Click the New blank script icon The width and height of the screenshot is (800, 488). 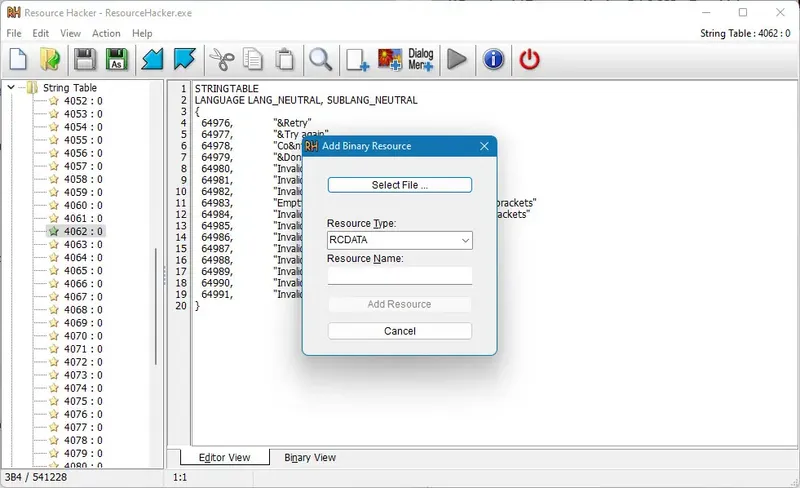pyautogui.click(x=18, y=59)
